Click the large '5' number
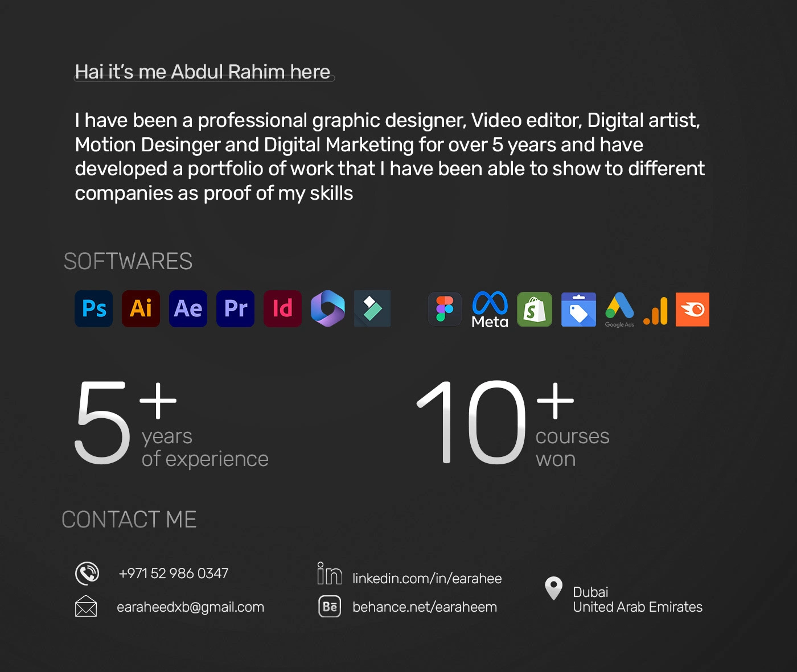This screenshot has width=797, height=672. tap(102, 422)
